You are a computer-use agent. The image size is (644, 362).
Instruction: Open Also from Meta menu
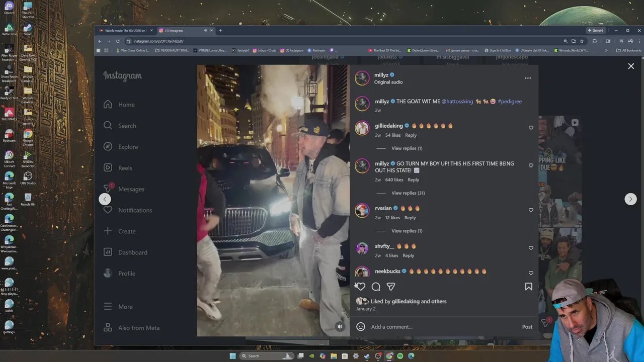point(132,328)
